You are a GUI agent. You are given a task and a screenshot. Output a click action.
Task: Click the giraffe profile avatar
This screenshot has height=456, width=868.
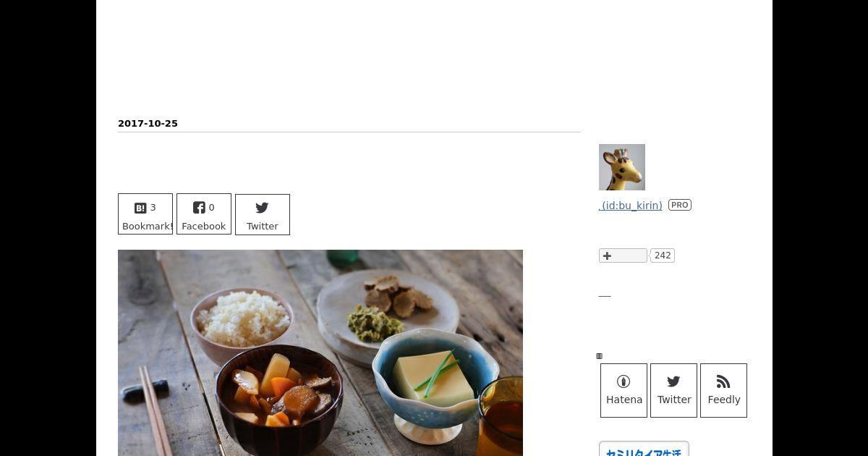tap(622, 167)
